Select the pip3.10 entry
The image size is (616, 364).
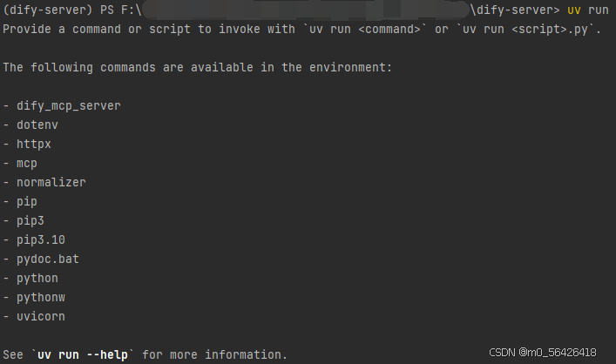coord(41,240)
